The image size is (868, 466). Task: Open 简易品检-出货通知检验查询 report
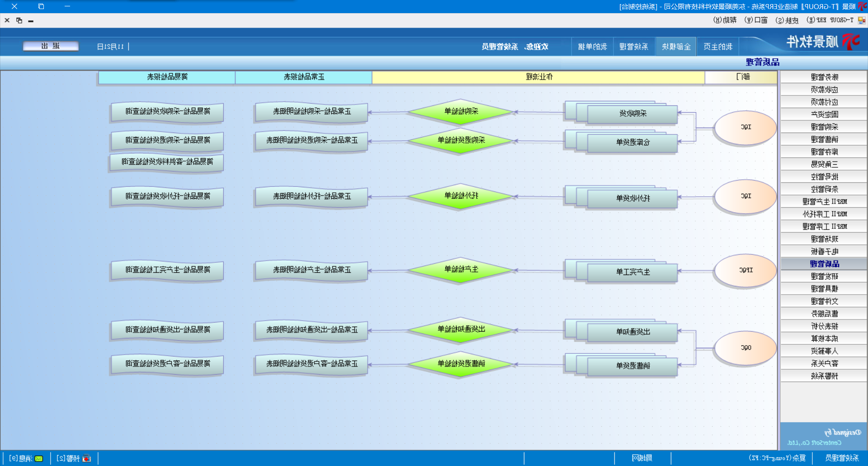[x=167, y=330]
